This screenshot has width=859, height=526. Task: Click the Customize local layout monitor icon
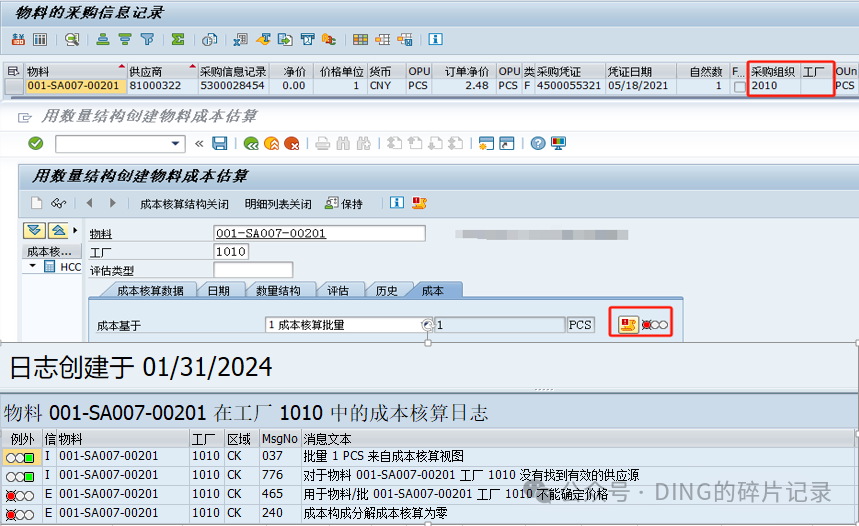click(x=558, y=144)
